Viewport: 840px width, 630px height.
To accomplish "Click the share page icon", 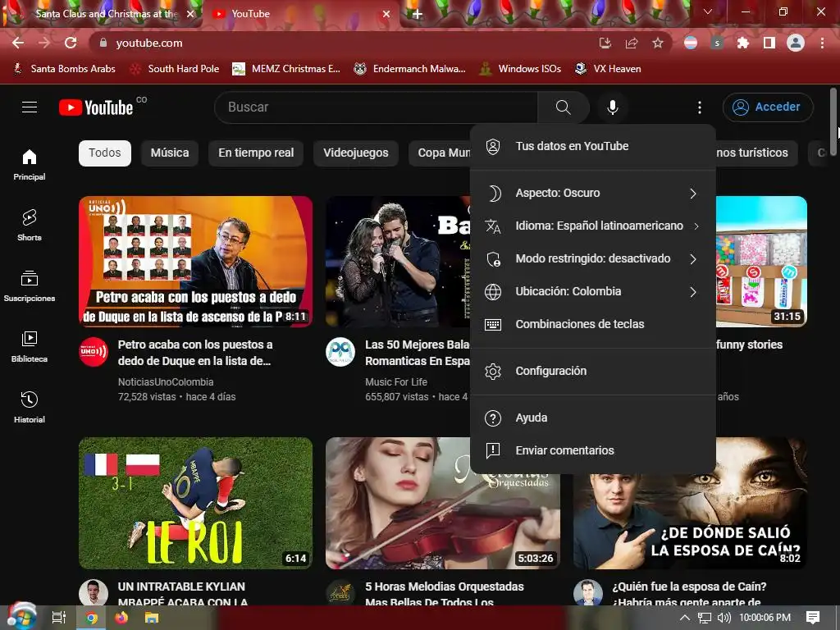I will click(632, 43).
